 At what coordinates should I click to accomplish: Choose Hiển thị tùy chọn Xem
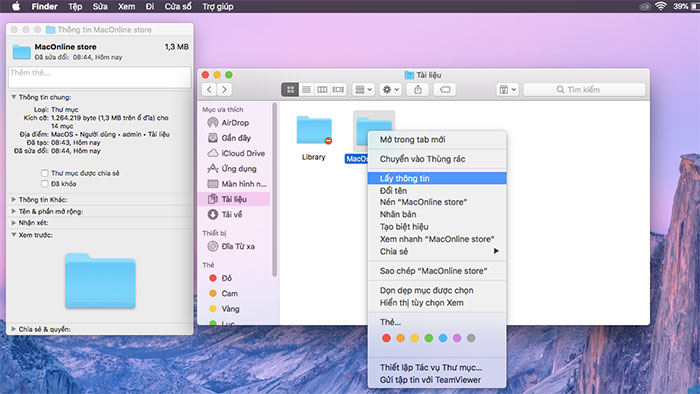(437, 303)
